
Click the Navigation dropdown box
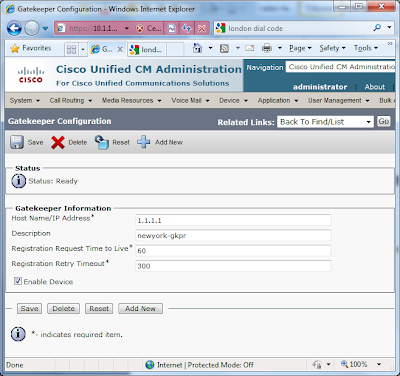[x=340, y=67]
